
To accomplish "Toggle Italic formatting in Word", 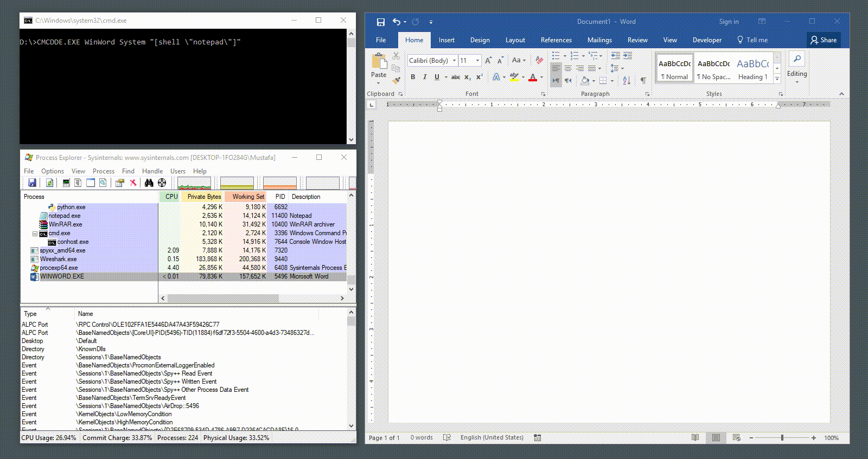I will (x=425, y=77).
